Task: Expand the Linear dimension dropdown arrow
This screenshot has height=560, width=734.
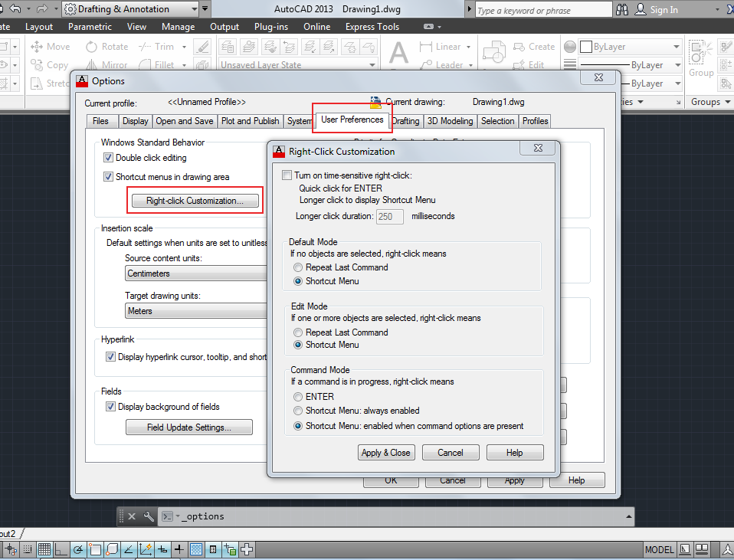Action: (x=468, y=47)
